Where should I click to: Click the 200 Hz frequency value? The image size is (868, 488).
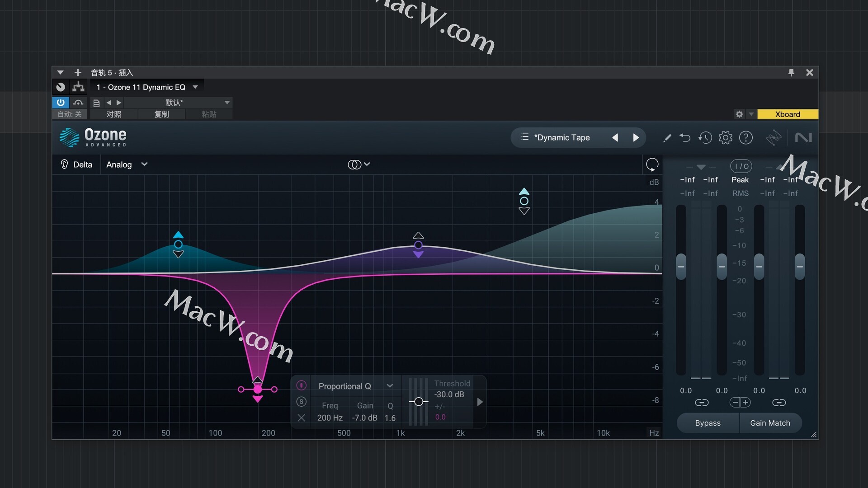[x=330, y=418]
